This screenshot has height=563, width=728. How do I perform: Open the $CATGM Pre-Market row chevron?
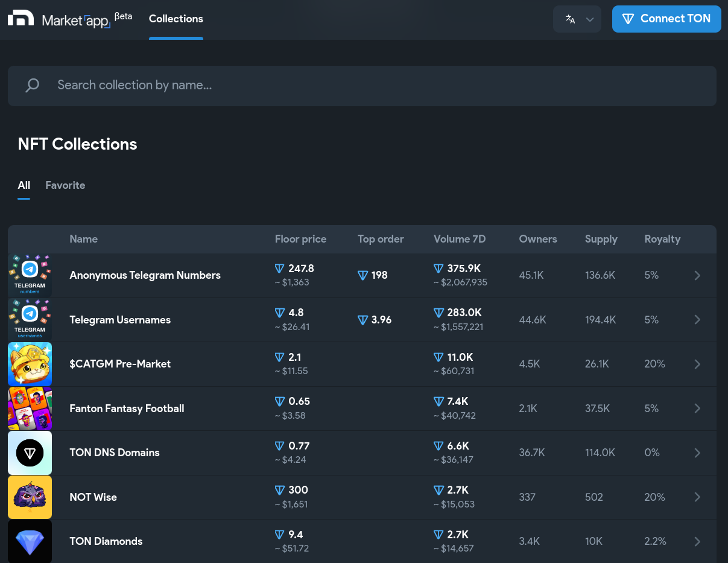coord(697,364)
